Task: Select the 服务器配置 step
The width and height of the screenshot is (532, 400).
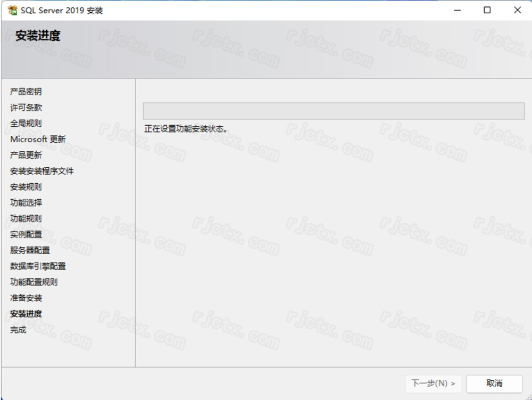Action: coord(30,250)
